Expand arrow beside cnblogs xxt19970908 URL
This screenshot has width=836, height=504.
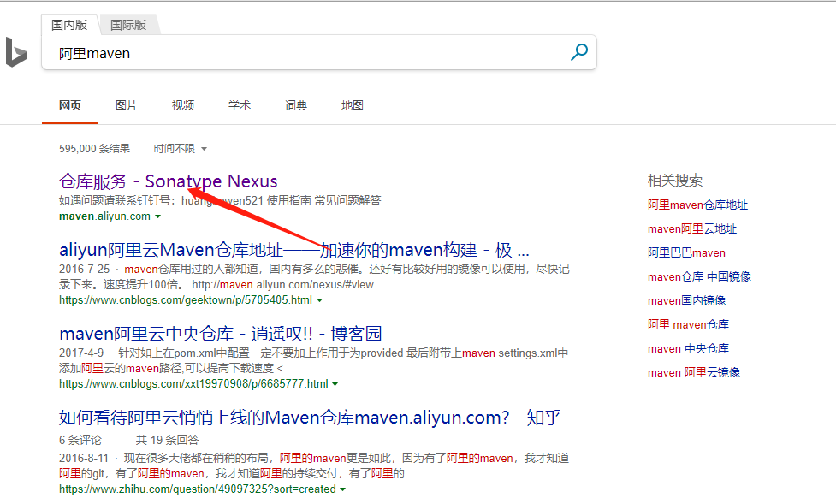(335, 384)
